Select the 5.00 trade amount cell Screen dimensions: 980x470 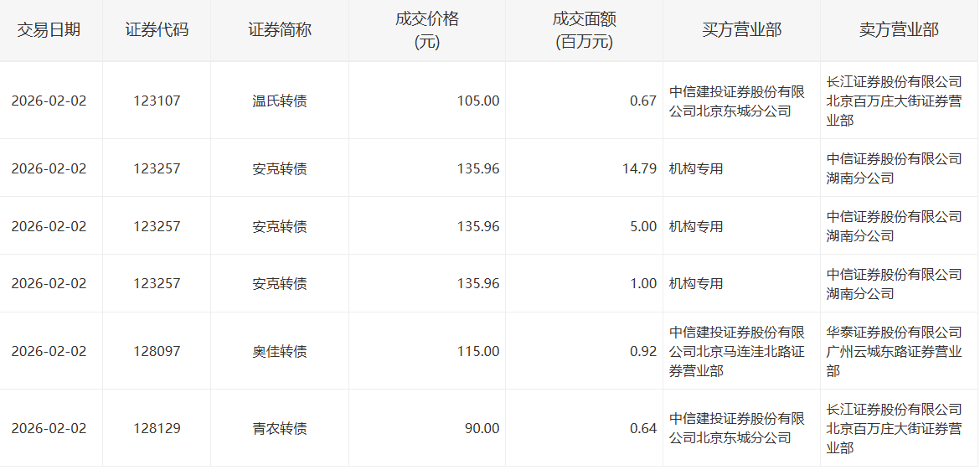pyautogui.click(x=643, y=226)
